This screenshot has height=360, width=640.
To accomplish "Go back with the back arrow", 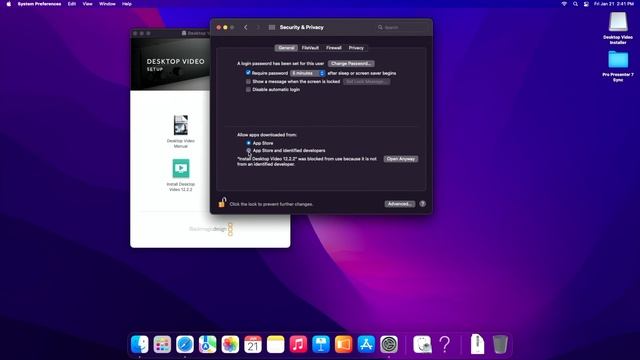I will (x=246, y=27).
